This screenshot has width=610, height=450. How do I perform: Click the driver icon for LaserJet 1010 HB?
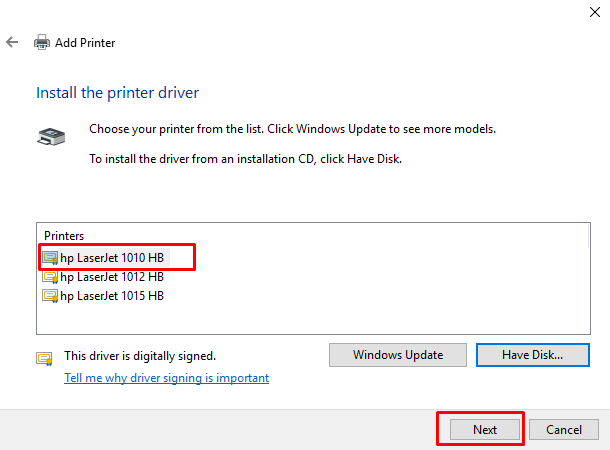[50, 258]
